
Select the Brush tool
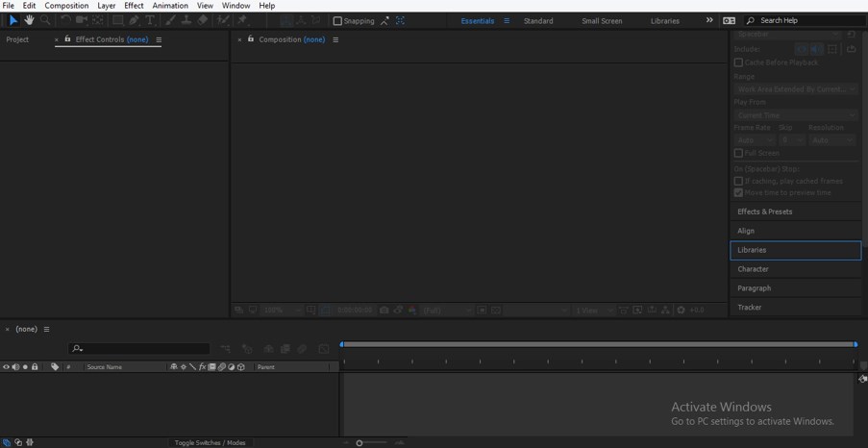click(170, 20)
